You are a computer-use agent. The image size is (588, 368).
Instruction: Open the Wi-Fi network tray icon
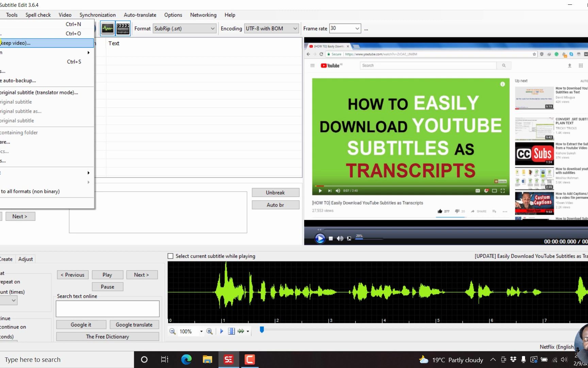tap(555, 359)
